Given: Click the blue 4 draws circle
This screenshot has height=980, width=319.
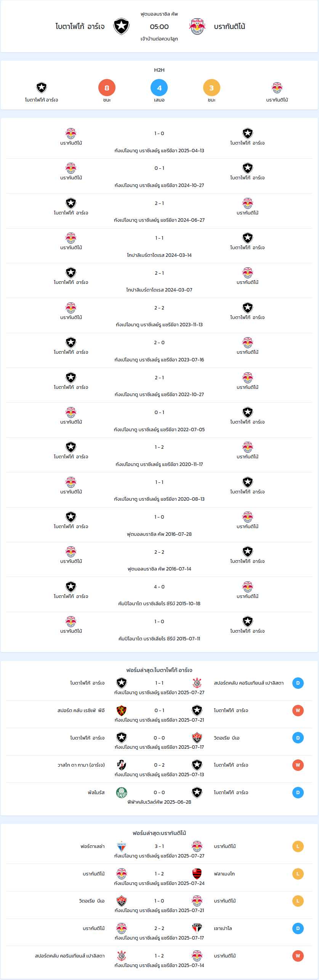Looking at the screenshot, I should pos(159,88).
